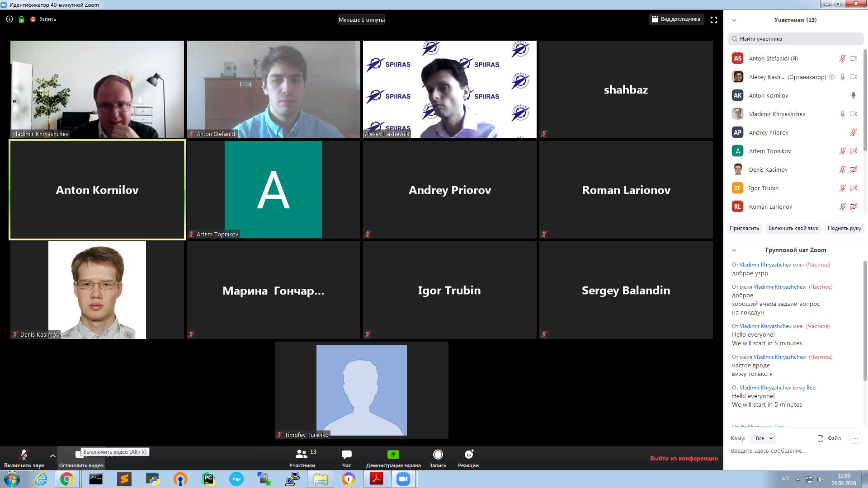Open the Чат button in toolbar
Screen dimensions: 868x488
346,458
